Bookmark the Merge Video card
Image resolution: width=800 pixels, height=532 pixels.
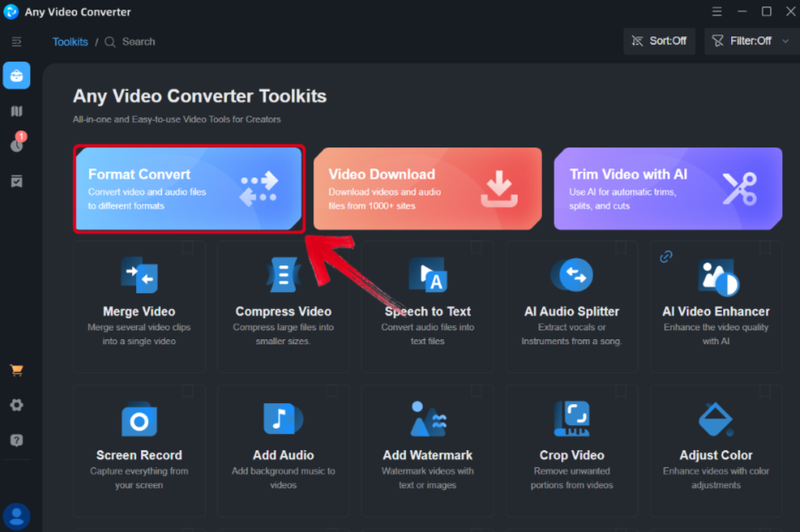(x=188, y=248)
